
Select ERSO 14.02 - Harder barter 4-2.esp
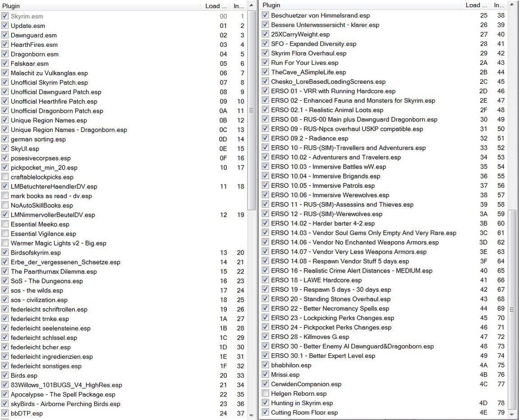[x=323, y=223]
